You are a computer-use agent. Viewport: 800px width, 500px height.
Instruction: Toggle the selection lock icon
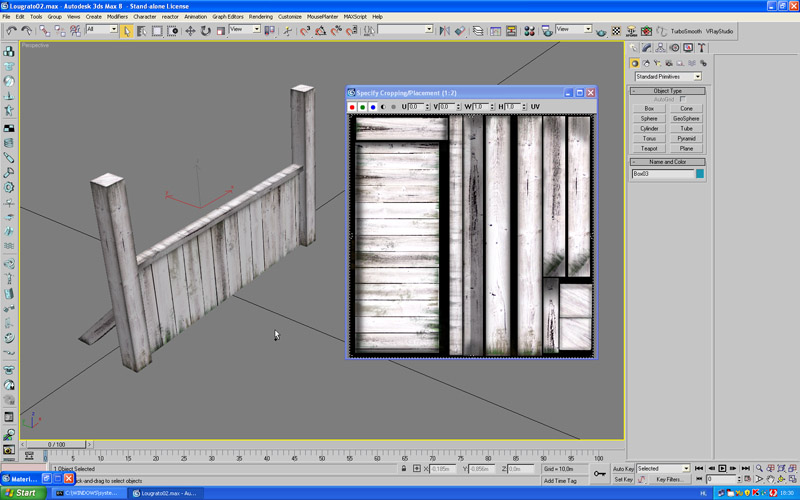click(x=404, y=468)
